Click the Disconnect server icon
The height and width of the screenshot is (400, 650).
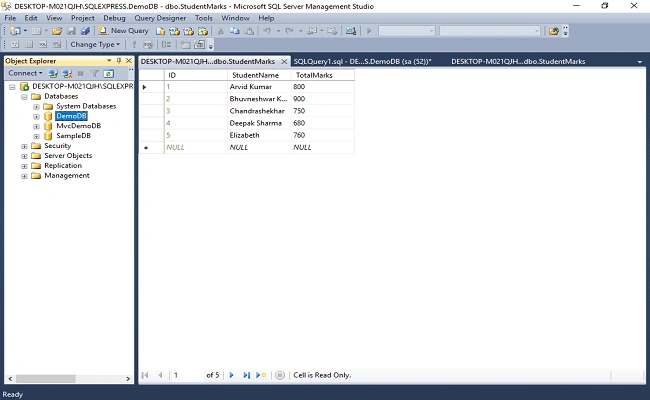67,73
